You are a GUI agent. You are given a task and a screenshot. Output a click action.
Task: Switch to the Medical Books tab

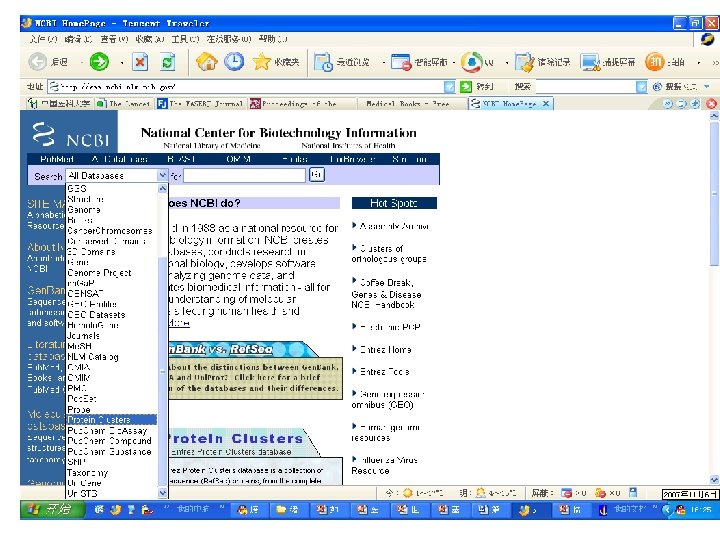coord(407,104)
